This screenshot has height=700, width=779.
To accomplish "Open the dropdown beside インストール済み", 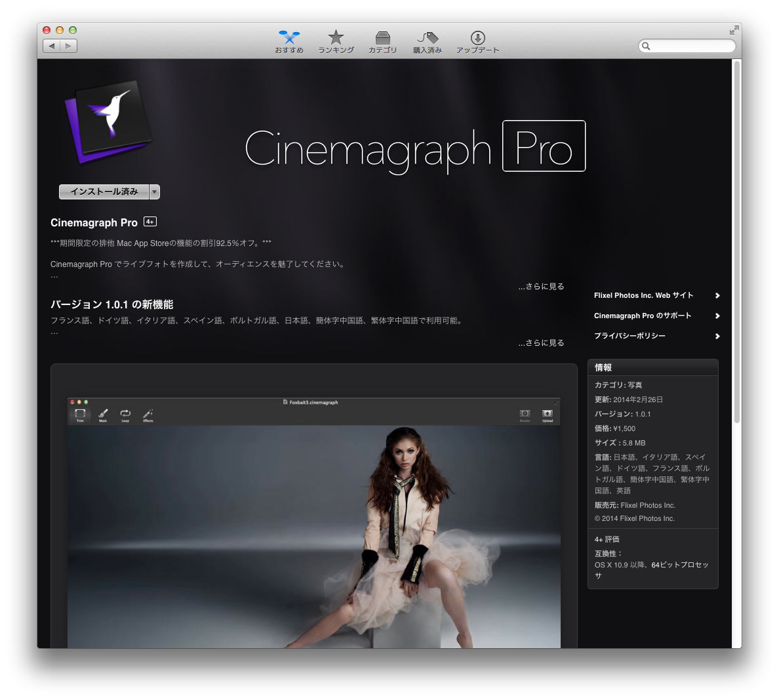I will 155,192.
